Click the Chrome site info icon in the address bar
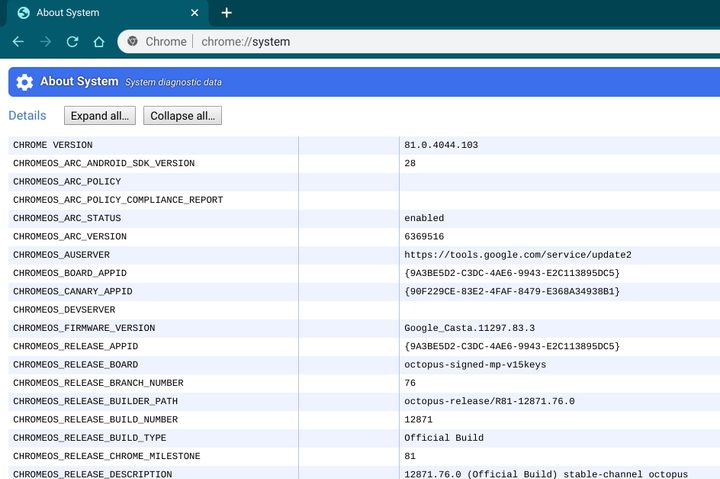The image size is (720, 479). click(x=133, y=41)
